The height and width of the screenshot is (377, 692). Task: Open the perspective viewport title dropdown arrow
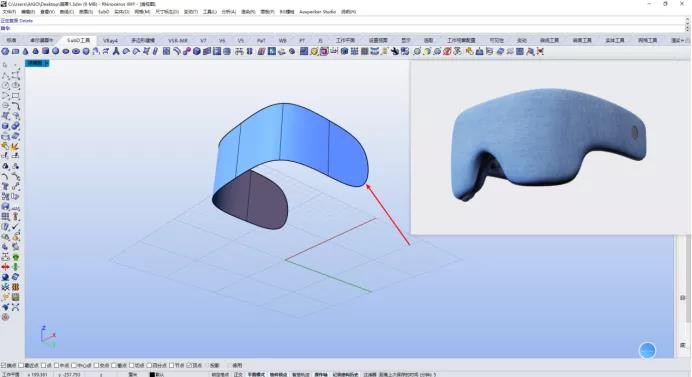47,63
